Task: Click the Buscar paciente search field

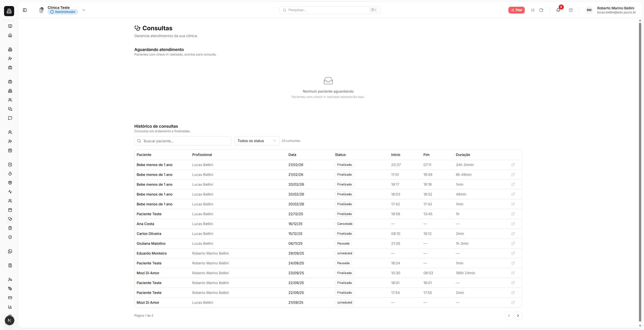Action: 183,141
